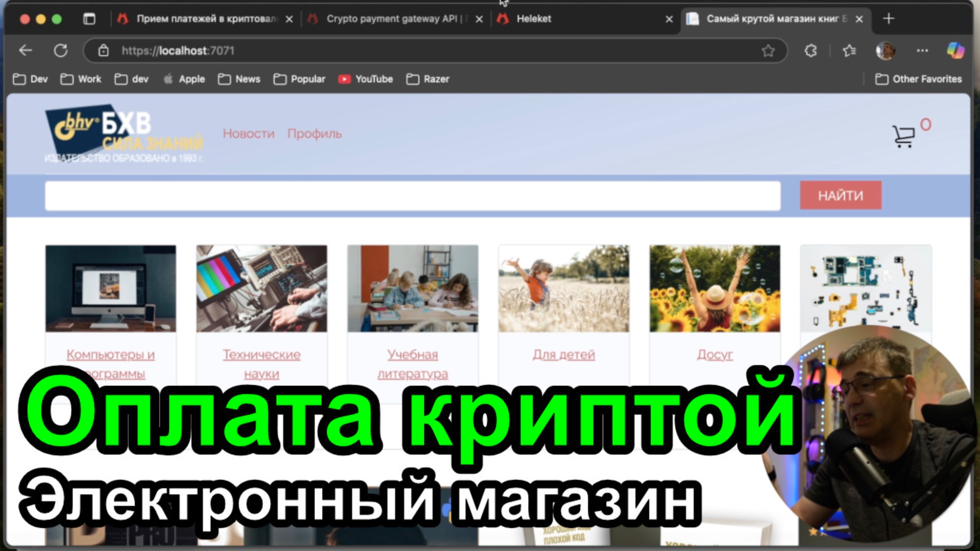The height and width of the screenshot is (551, 980).
Task: Click the shopping cart icon
Action: (x=903, y=136)
